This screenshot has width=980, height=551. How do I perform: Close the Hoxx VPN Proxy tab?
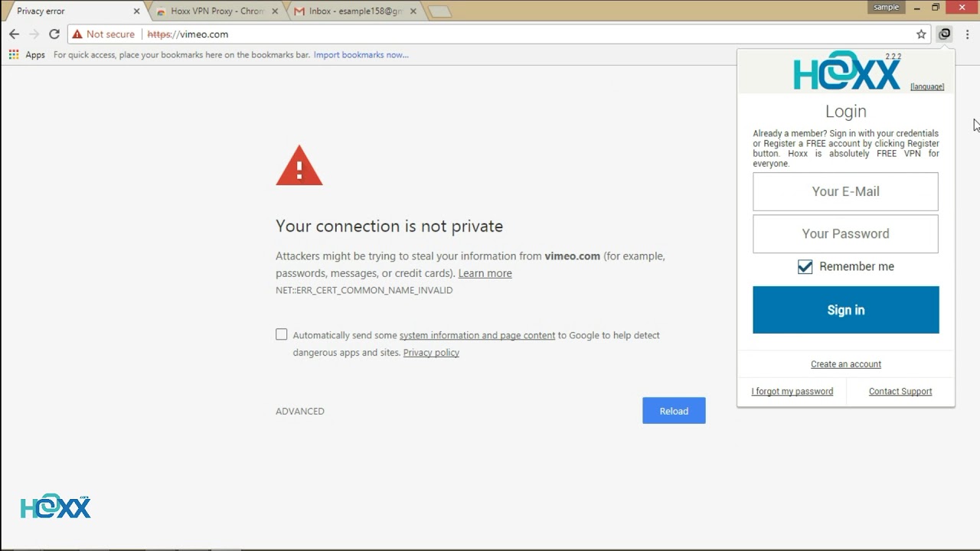tap(275, 11)
